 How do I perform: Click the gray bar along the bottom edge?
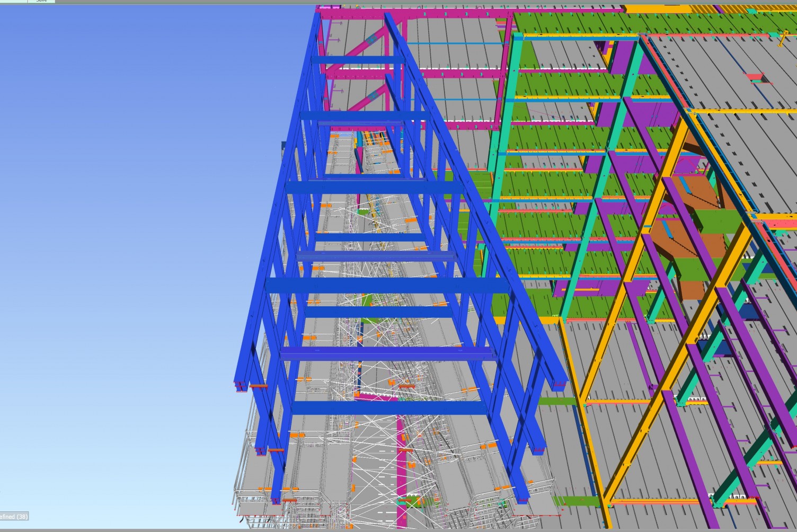tap(397, 530)
